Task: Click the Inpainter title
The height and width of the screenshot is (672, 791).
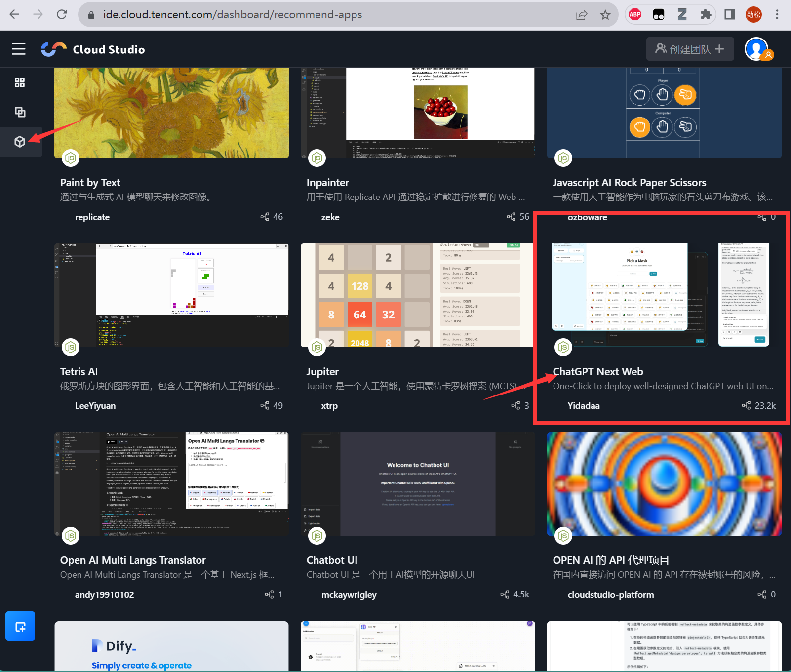Action: [328, 183]
